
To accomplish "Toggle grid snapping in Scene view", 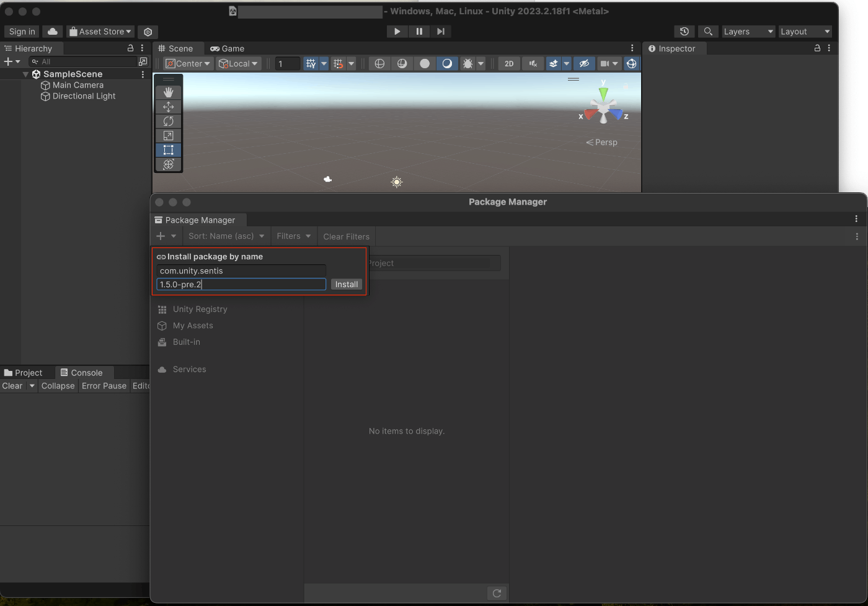I will [x=338, y=64].
